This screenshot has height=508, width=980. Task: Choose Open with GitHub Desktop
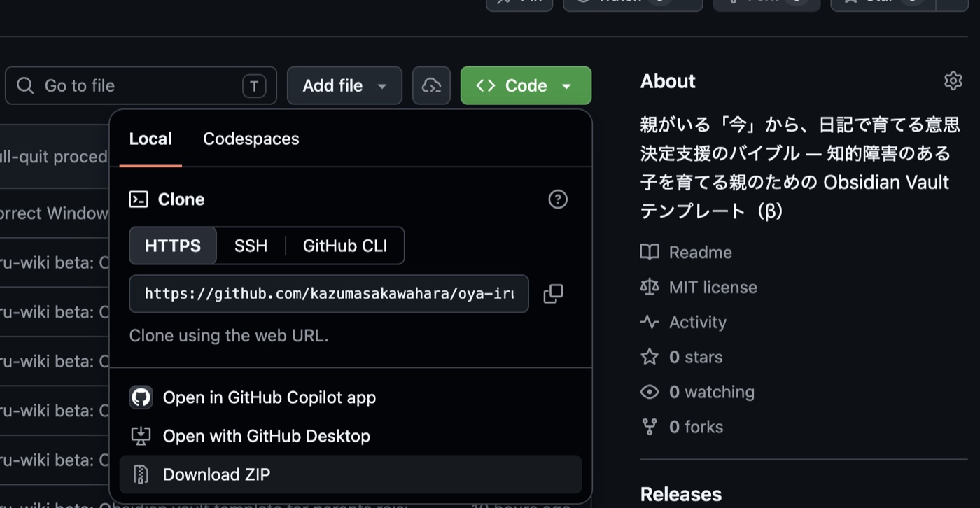tap(351, 436)
